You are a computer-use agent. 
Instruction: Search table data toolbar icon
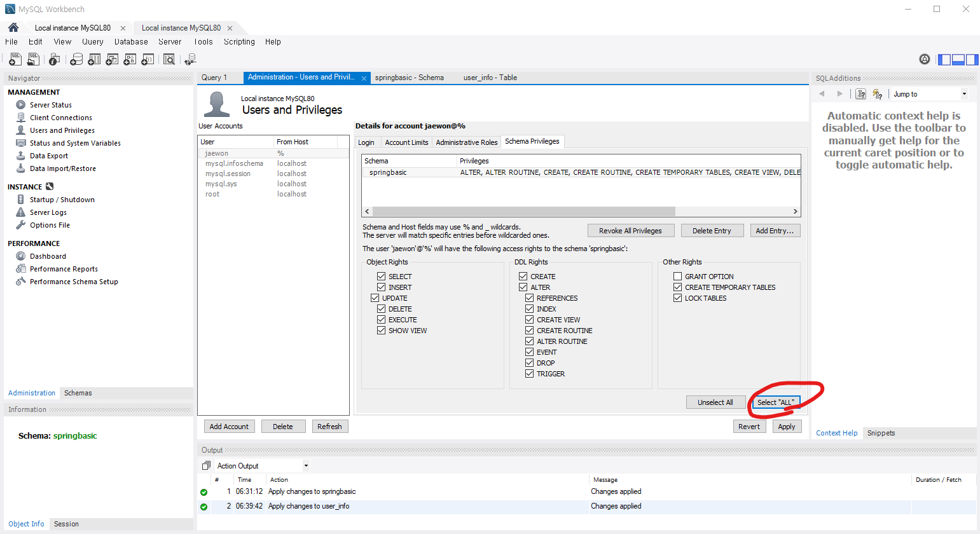click(x=169, y=59)
